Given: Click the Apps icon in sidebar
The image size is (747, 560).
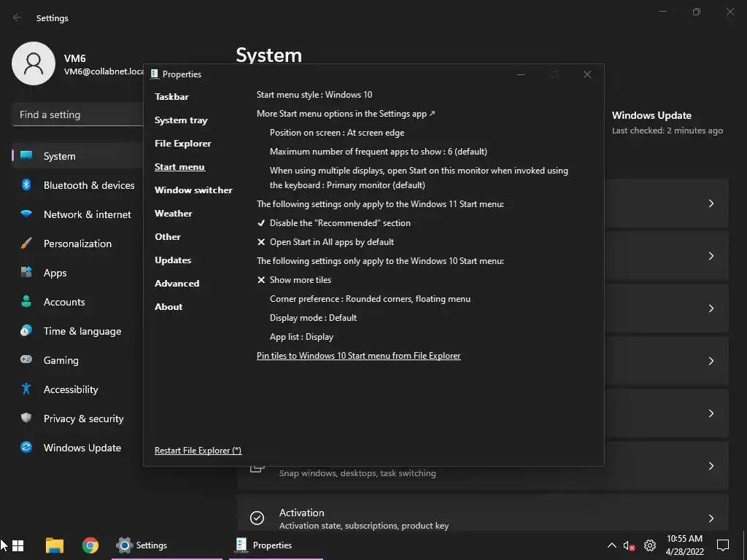Looking at the screenshot, I should [26, 273].
